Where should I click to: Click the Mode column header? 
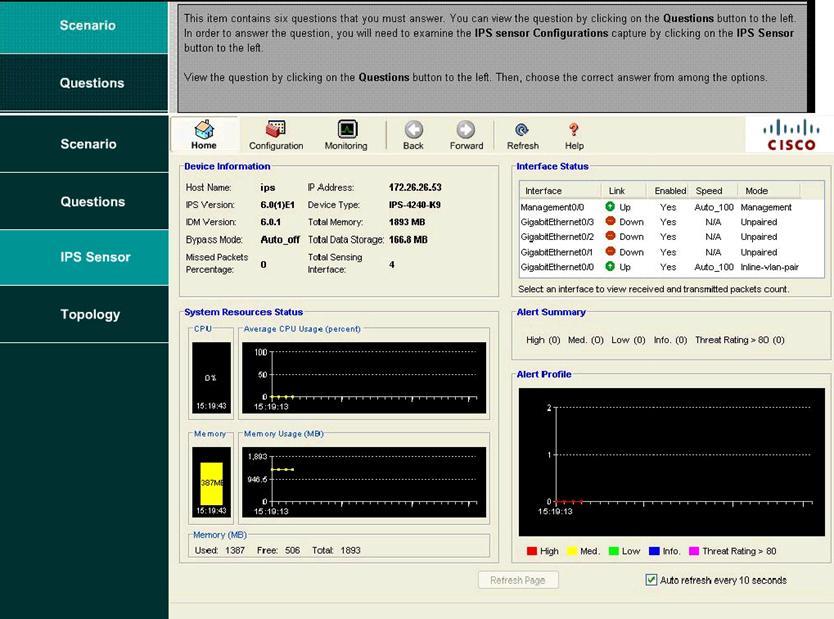click(x=768, y=190)
